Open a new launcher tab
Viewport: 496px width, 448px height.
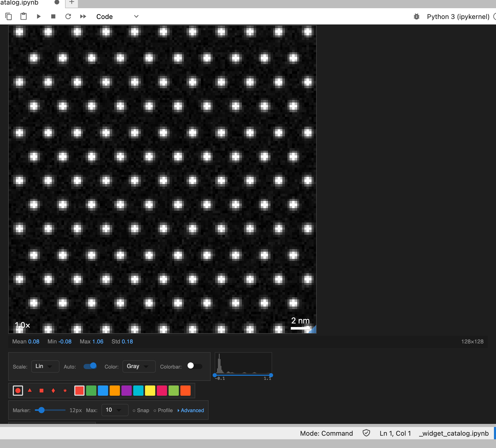pyautogui.click(x=72, y=3)
